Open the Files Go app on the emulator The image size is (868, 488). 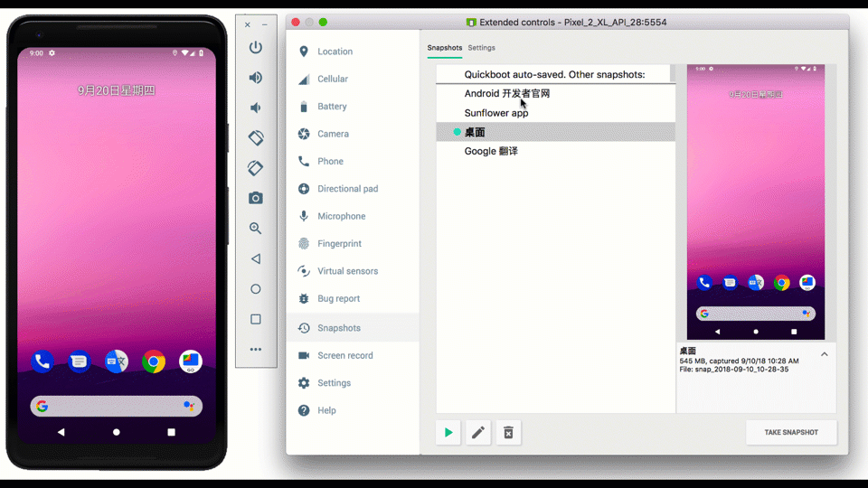[x=191, y=361]
